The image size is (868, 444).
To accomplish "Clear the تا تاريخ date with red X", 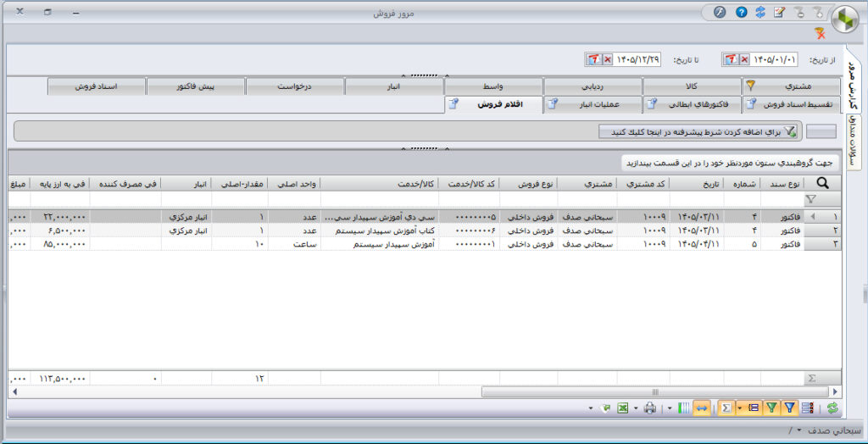I will click(607, 59).
